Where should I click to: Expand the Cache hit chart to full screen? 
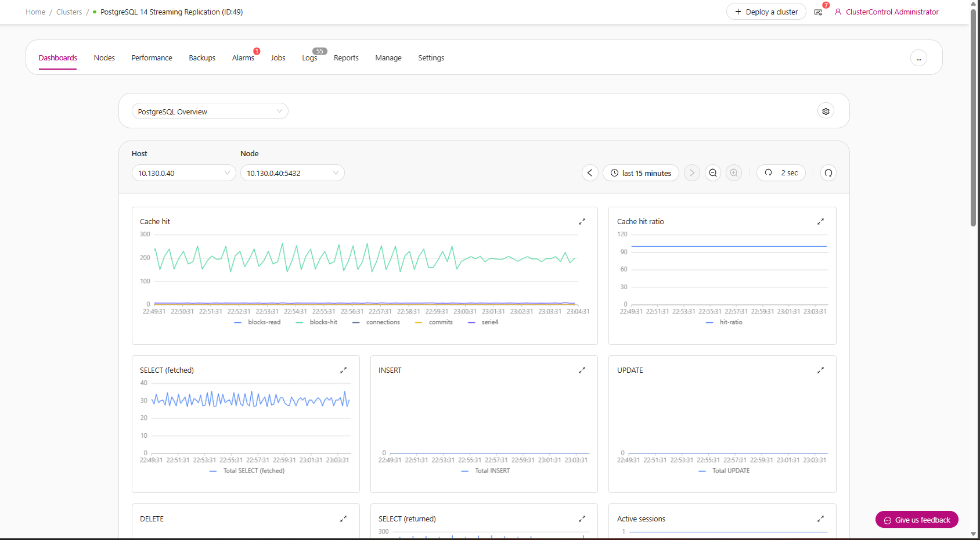tap(582, 221)
